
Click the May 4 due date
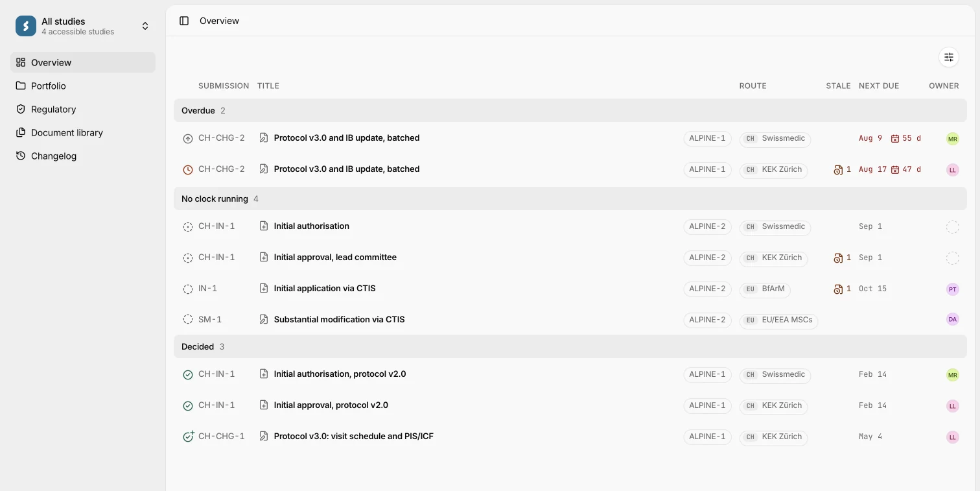pyautogui.click(x=870, y=437)
